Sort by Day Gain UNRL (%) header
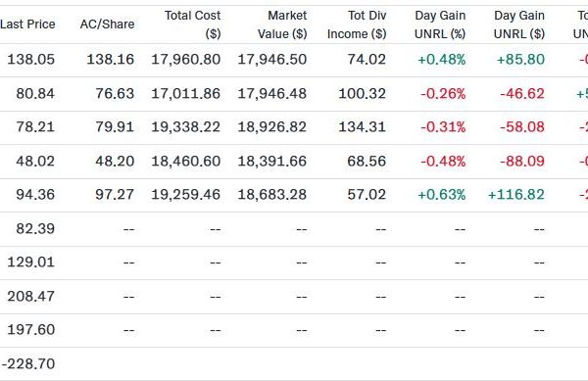 click(440, 24)
